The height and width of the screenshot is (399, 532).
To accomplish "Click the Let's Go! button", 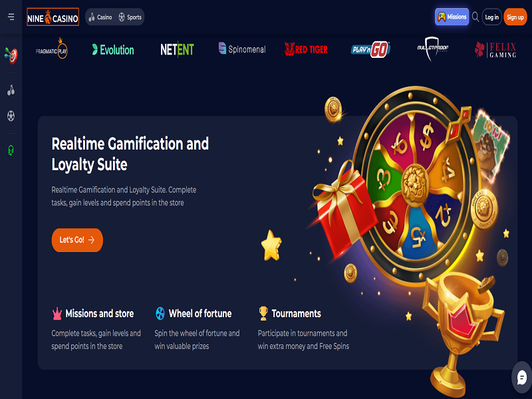I will pyautogui.click(x=77, y=240).
